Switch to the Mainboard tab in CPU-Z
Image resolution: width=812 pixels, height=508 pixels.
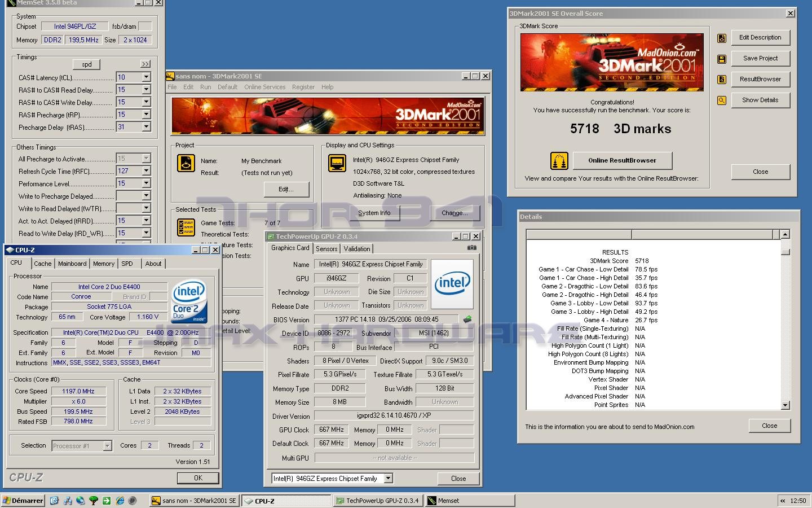72,264
